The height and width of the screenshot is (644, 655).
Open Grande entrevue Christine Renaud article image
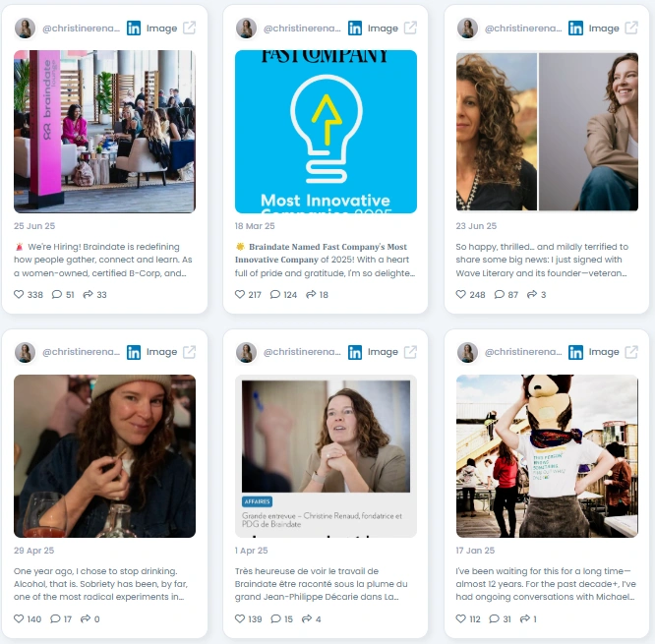326,456
